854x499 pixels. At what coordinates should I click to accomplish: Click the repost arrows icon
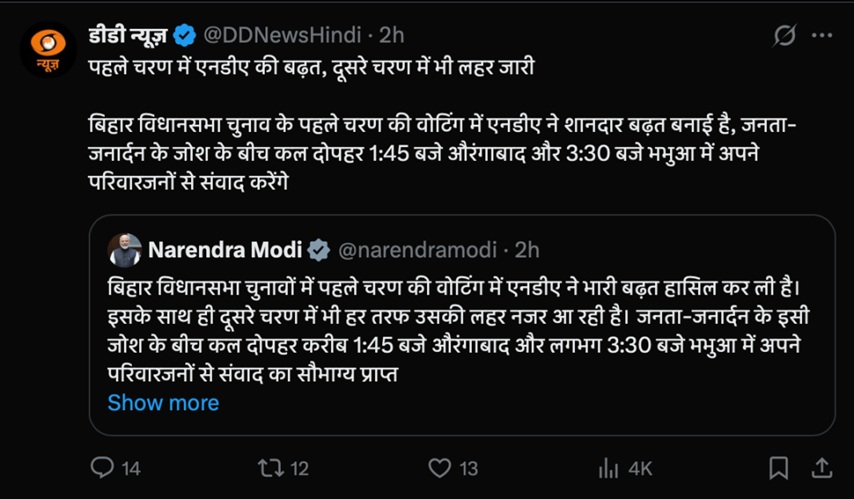270,468
